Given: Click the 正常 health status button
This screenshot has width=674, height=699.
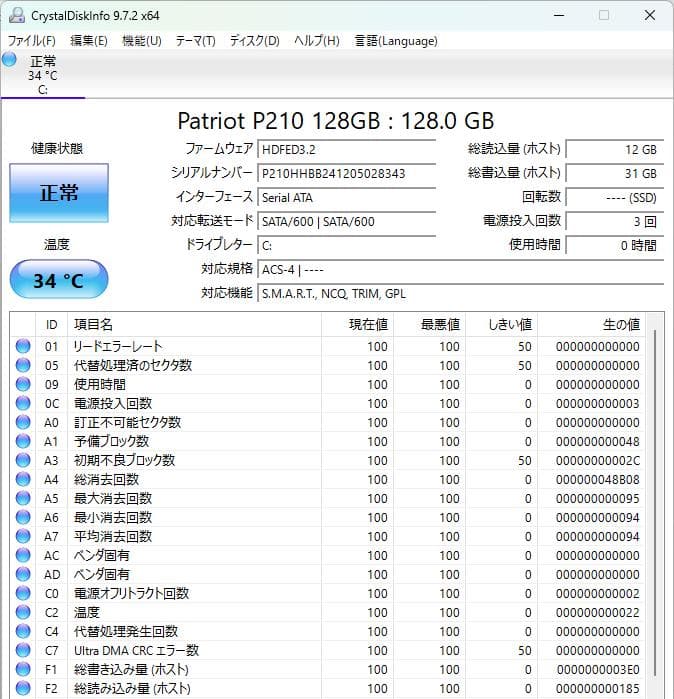Looking at the screenshot, I should 59,193.
